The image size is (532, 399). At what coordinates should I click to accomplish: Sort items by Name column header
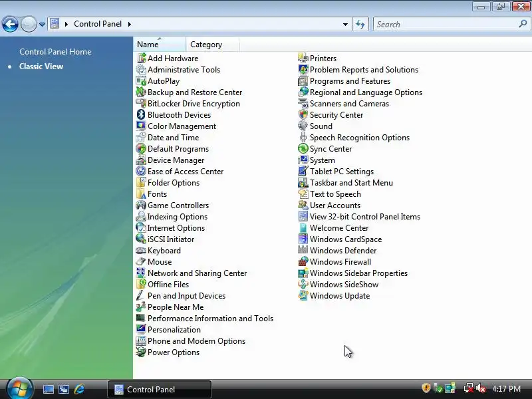[x=160, y=44]
